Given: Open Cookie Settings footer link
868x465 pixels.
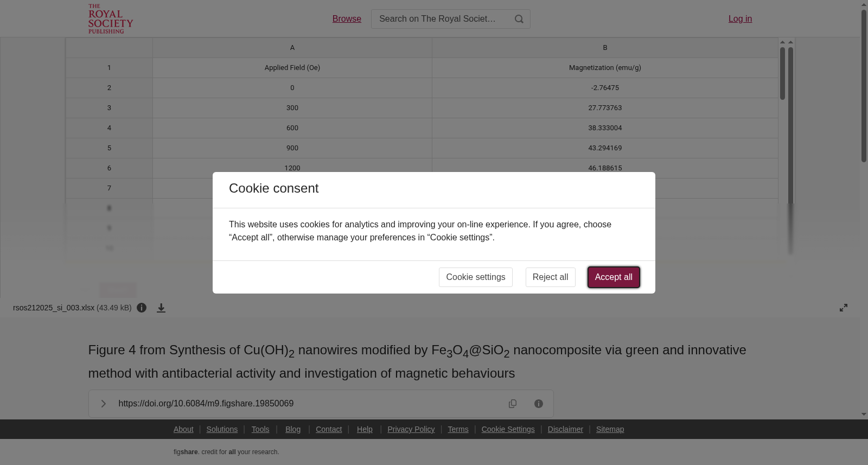Looking at the screenshot, I should pyautogui.click(x=508, y=429).
